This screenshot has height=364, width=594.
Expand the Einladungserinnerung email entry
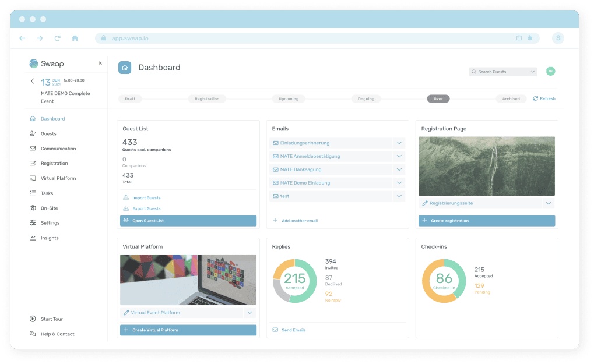coord(399,142)
